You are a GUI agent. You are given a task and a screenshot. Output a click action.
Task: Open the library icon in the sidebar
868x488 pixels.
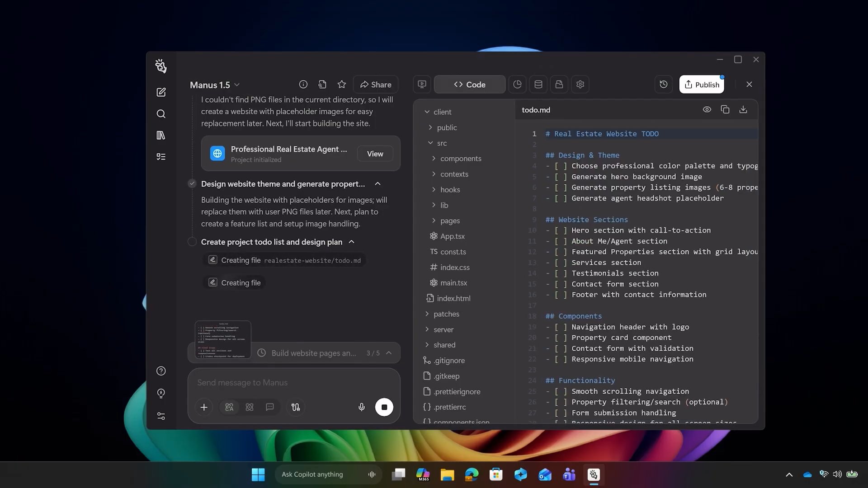click(161, 135)
